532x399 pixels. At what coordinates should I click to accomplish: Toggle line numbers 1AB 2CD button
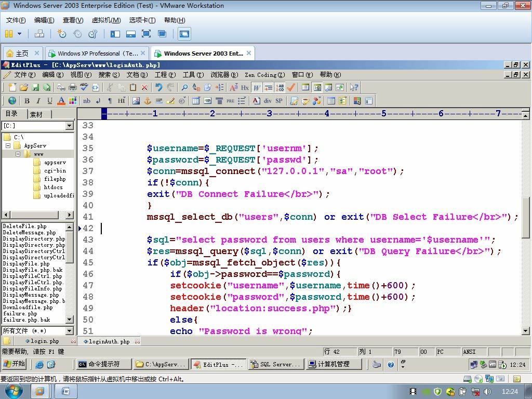280,87
